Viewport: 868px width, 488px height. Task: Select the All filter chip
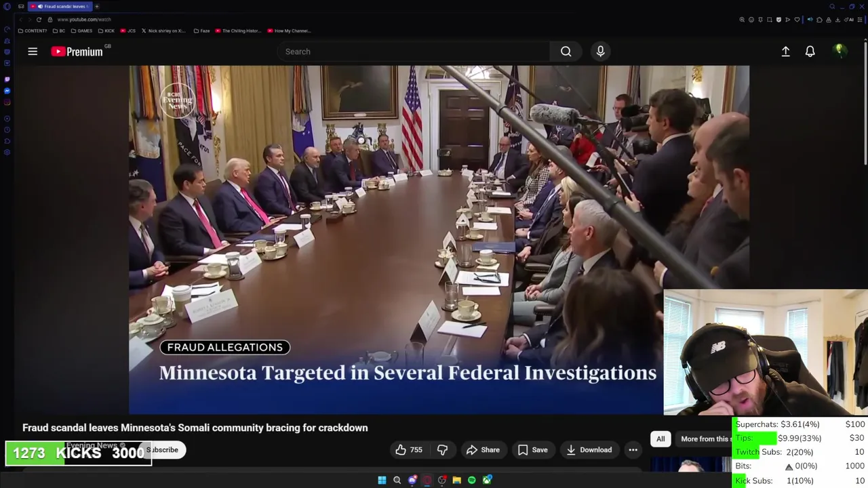(x=660, y=439)
